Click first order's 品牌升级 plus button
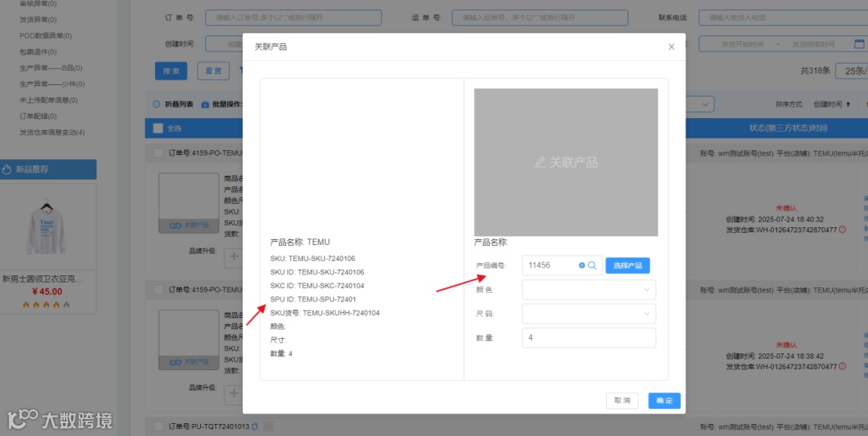The height and width of the screenshot is (436, 868). 234,257
